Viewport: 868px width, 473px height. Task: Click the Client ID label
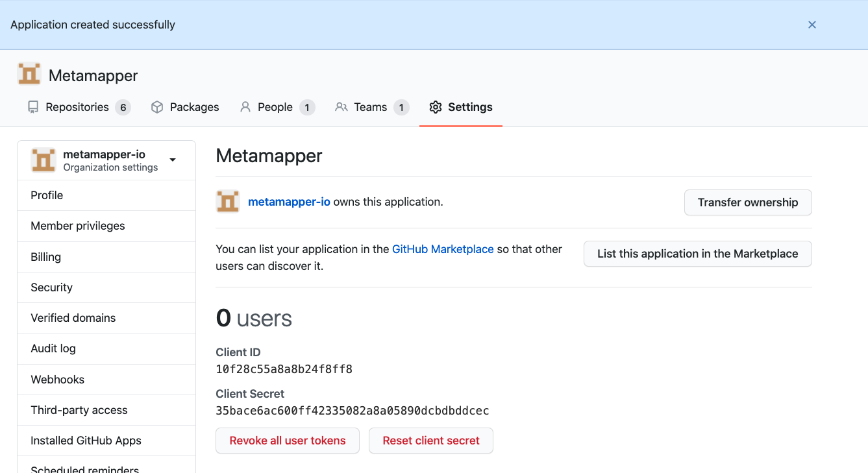click(238, 352)
